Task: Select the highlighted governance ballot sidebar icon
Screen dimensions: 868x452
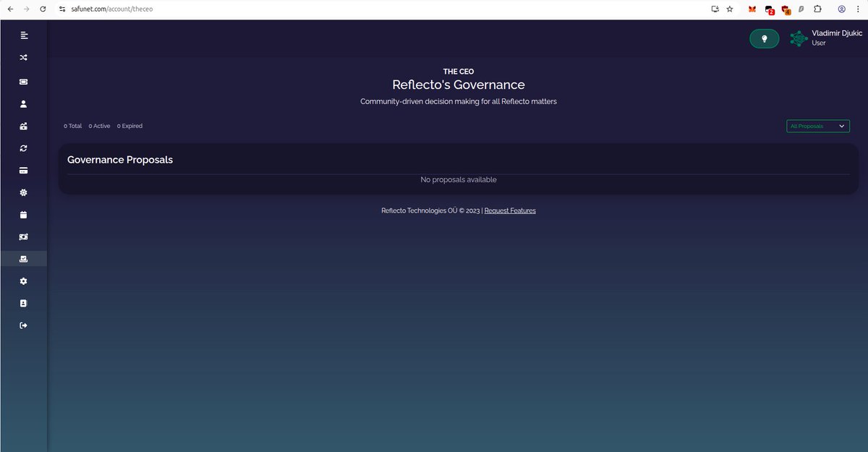Action: point(24,259)
